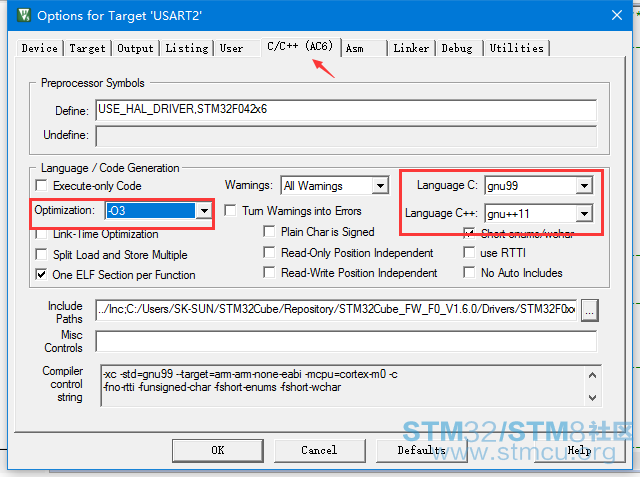This screenshot has height=477, width=640.
Task: Select the C/C++ (AC6) tab
Action: pyautogui.click(x=300, y=47)
